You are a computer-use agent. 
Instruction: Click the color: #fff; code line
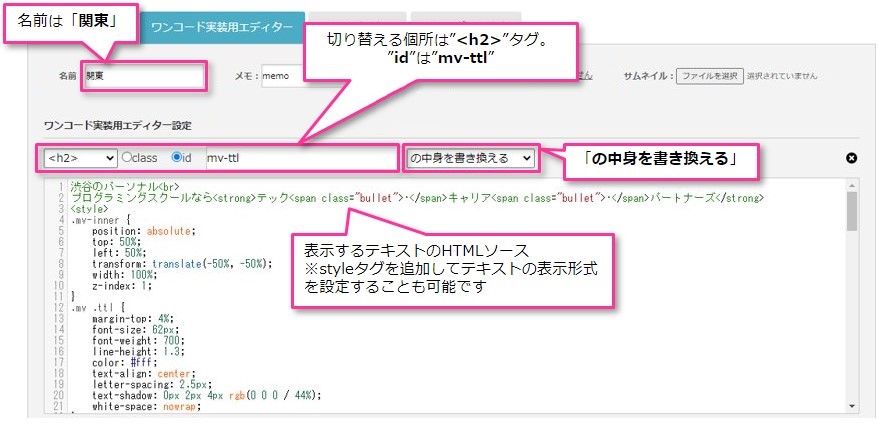tap(125, 362)
